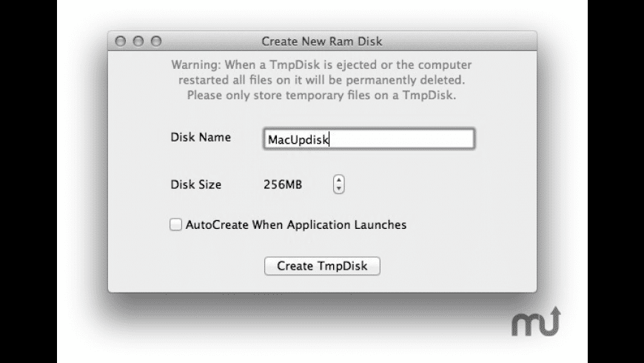
Task: Click the Disk Size label
Action: 196,184
